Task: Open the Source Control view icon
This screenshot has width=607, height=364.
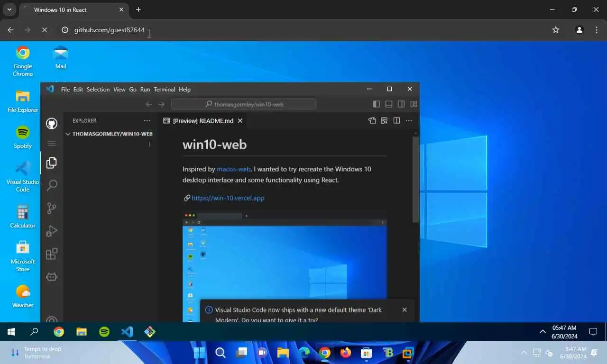Action: 52,208
